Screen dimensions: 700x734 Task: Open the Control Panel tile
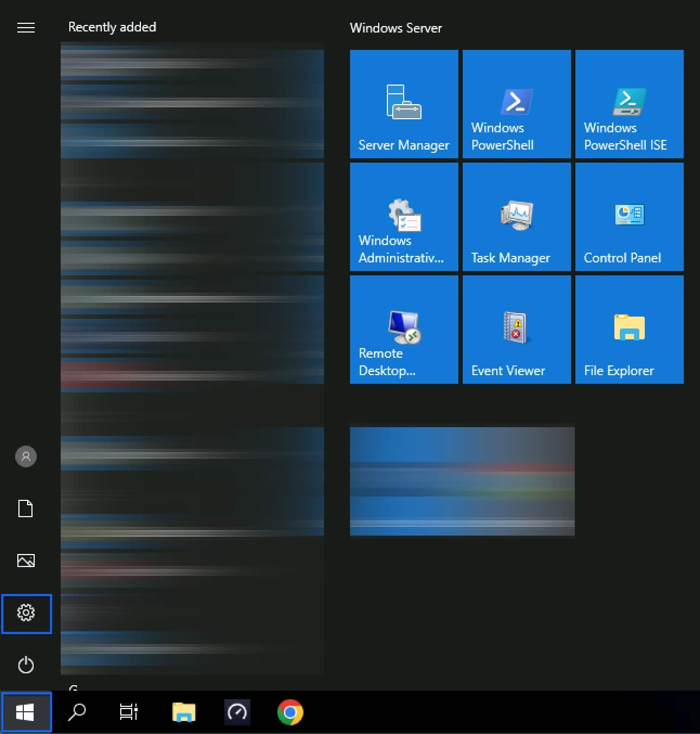click(x=630, y=217)
